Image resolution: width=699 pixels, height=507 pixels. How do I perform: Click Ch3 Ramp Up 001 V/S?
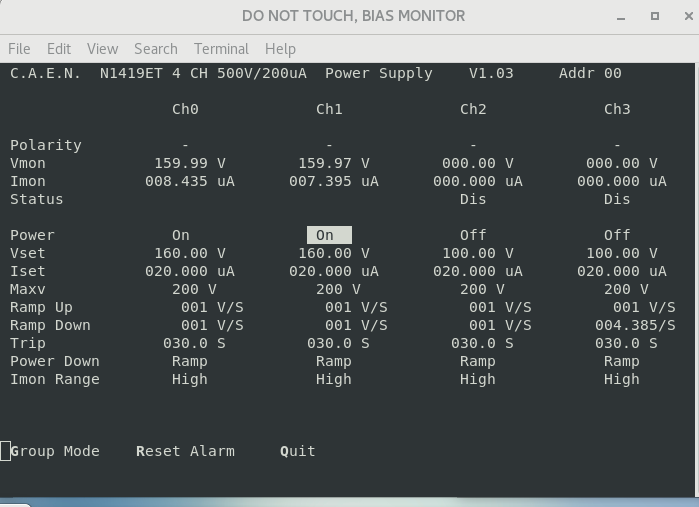(x=644, y=307)
